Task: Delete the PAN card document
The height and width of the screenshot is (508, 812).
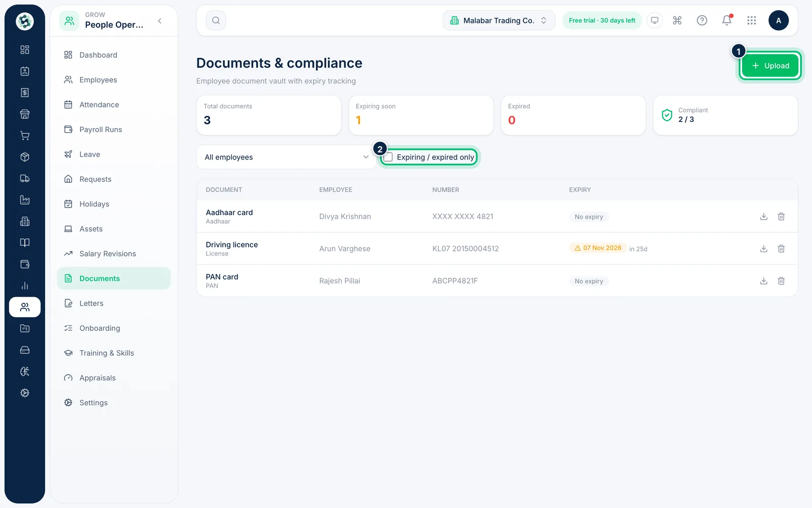Action: (x=781, y=281)
